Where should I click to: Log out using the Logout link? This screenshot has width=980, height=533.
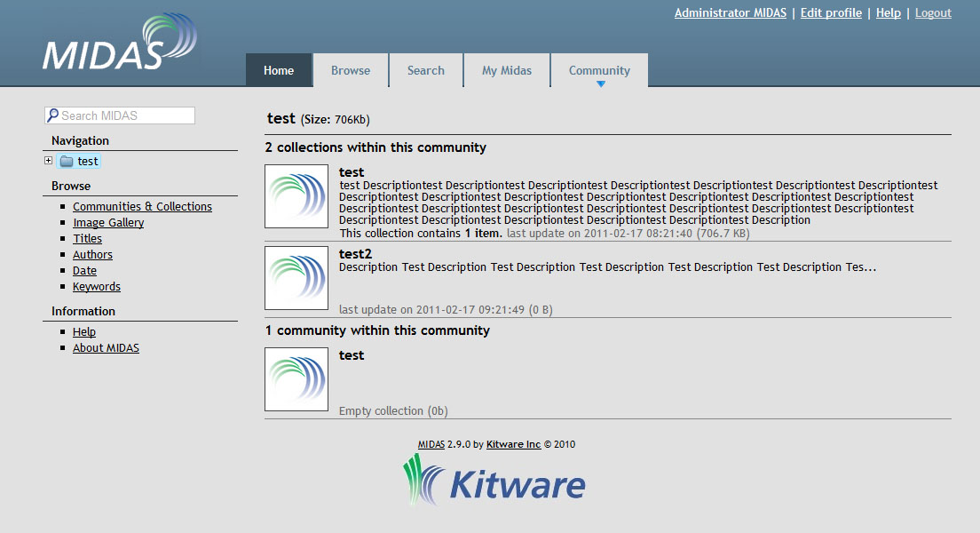tap(933, 13)
